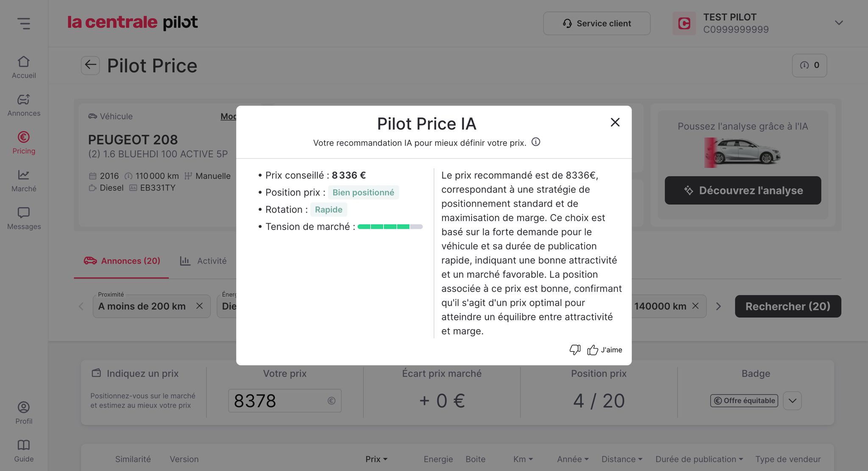Viewport: 868px width, 471px height.
Task: Open Profil in the sidebar
Action: click(24, 413)
